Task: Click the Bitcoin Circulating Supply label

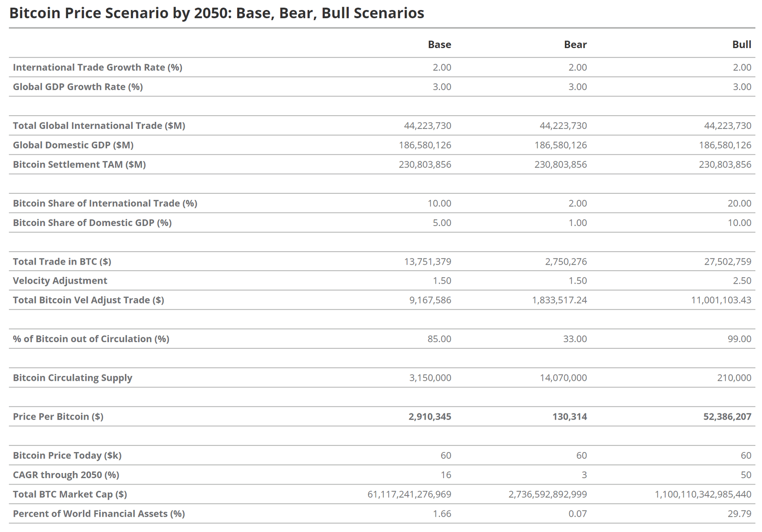Action: coord(72,378)
